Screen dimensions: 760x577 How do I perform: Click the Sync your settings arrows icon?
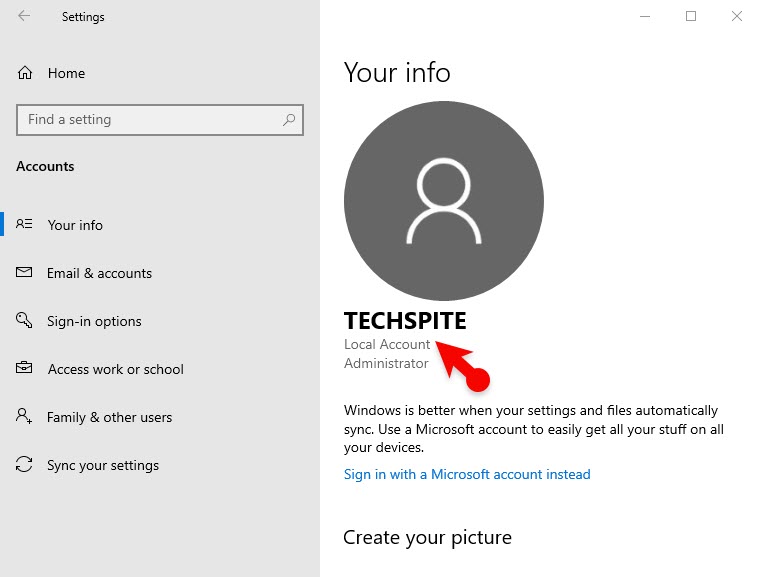click(x=25, y=465)
